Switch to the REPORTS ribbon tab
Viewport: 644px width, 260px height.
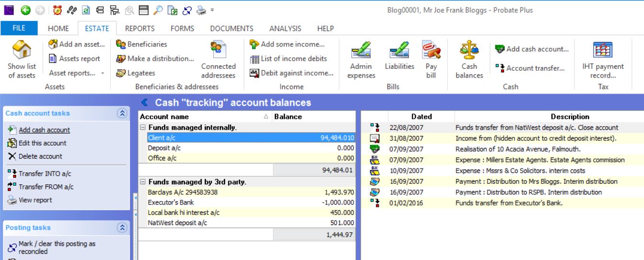[139, 28]
